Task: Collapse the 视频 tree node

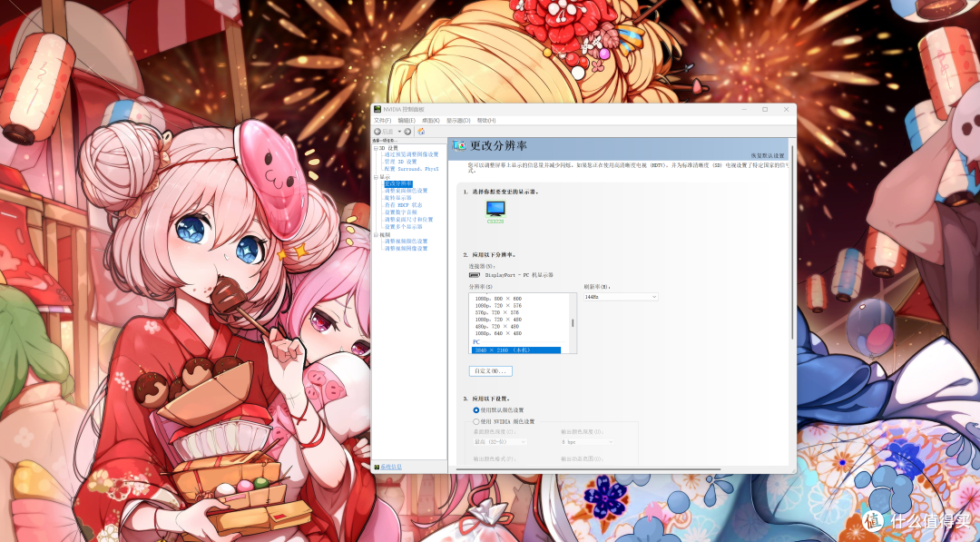Action: point(376,234)
